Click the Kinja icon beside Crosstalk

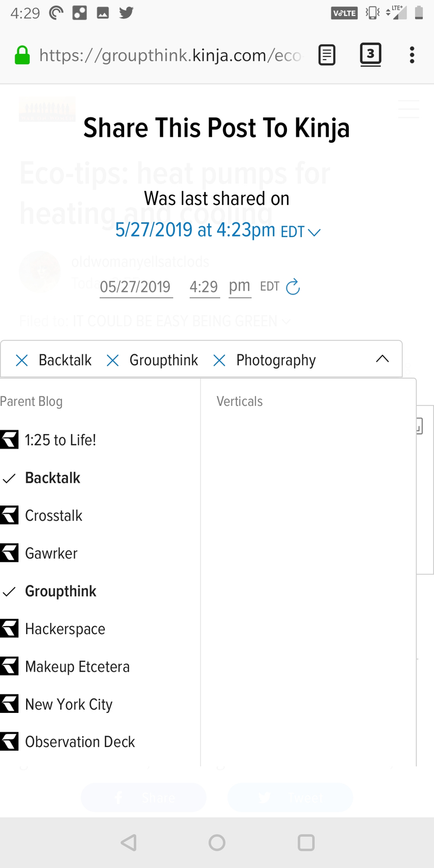[9, 515]
